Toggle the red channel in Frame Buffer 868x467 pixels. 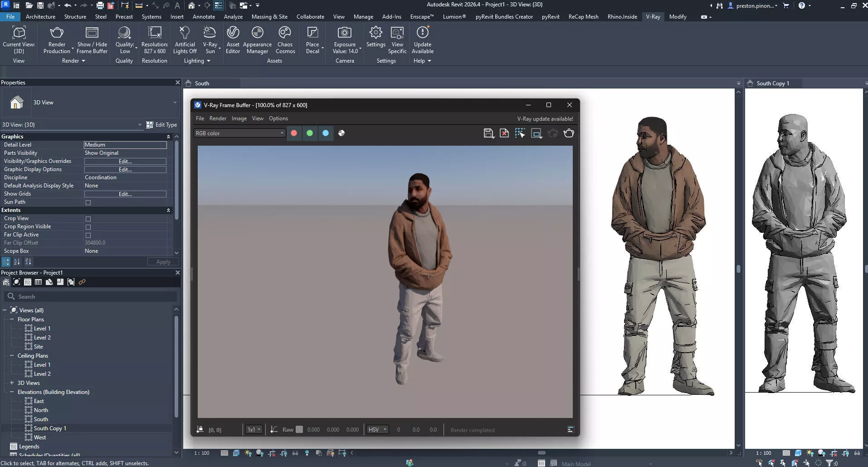[294, 133]
